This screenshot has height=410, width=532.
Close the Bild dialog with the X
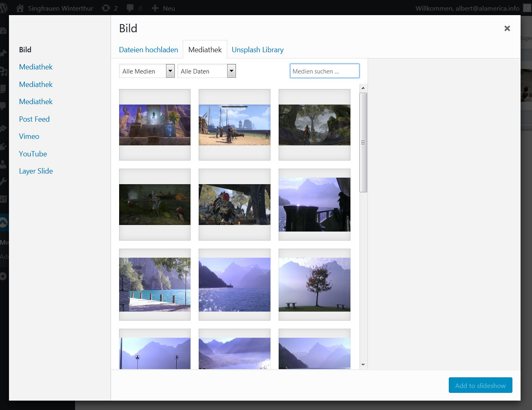coord(507,28)
